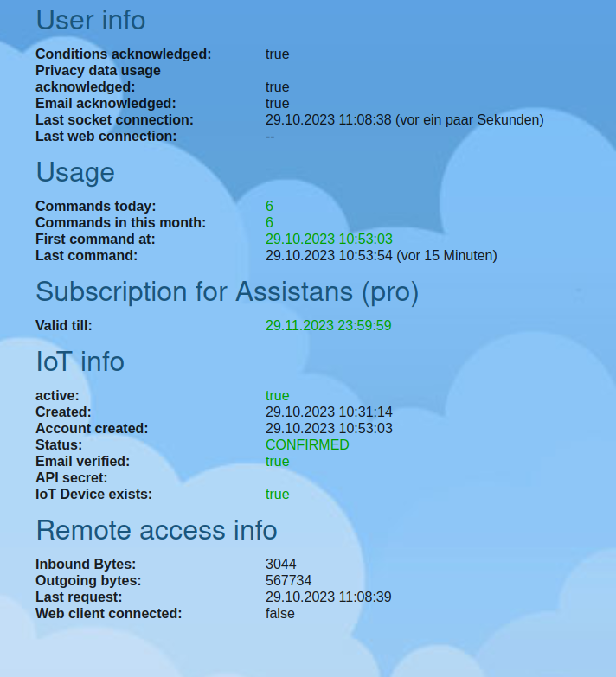The image size is (616, 677).
Task: Select the 'User info' heading
Action: click(91, 20)
